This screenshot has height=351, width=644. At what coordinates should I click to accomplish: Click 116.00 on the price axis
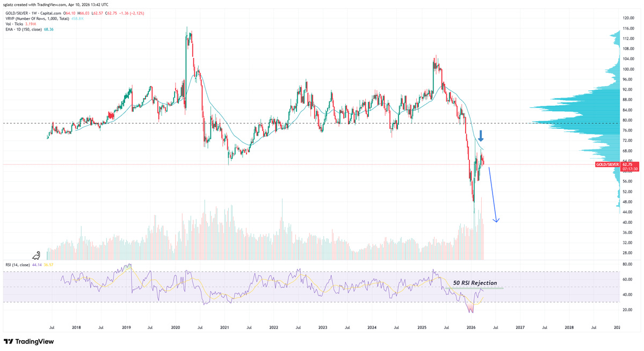628,28
